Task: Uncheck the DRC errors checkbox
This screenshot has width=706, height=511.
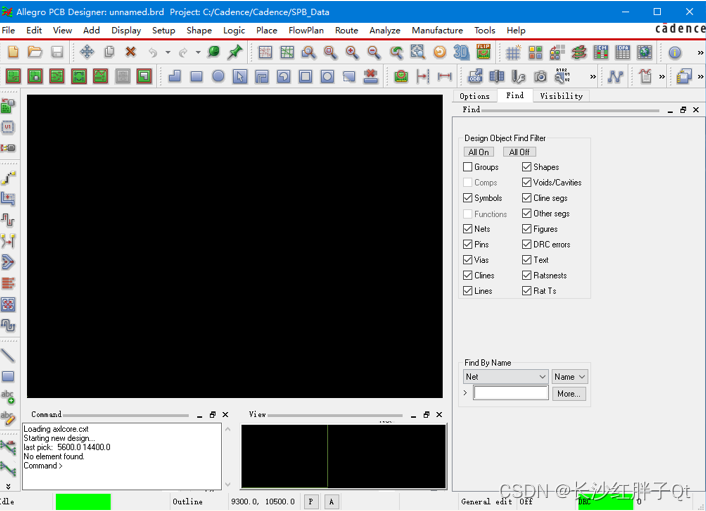Action: tap(526, 244)
